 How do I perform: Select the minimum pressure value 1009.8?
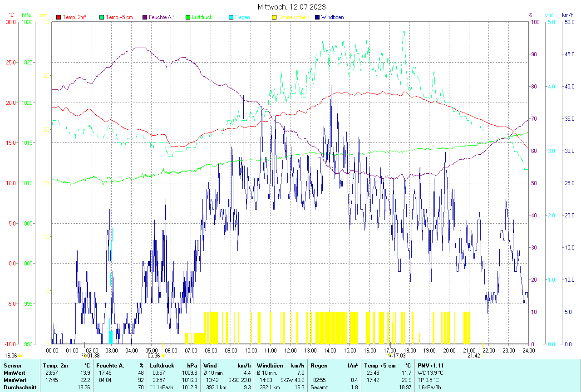click(x=189, y=373)
